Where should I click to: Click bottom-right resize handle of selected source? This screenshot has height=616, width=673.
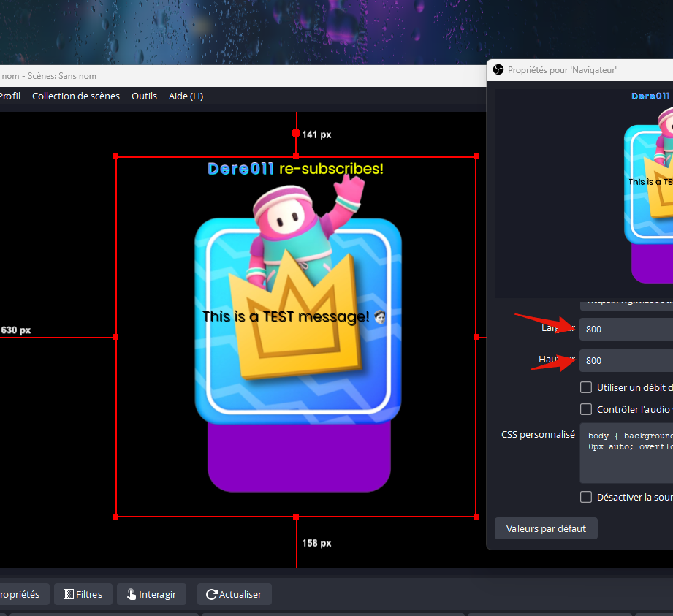click(476, 517)
